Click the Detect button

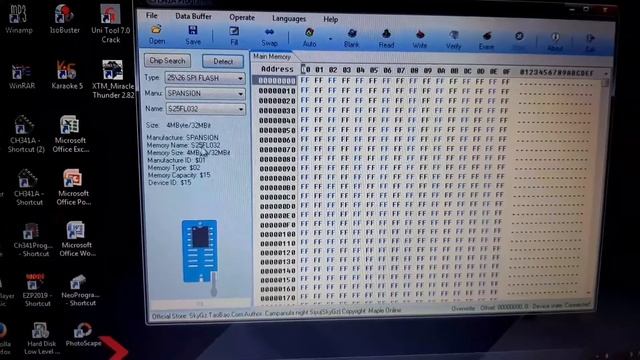(223, 61)
